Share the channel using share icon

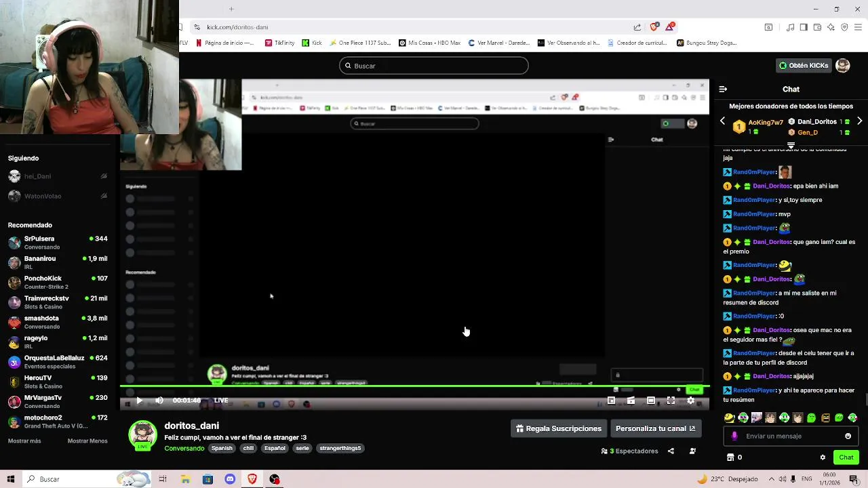pos(671,451)
